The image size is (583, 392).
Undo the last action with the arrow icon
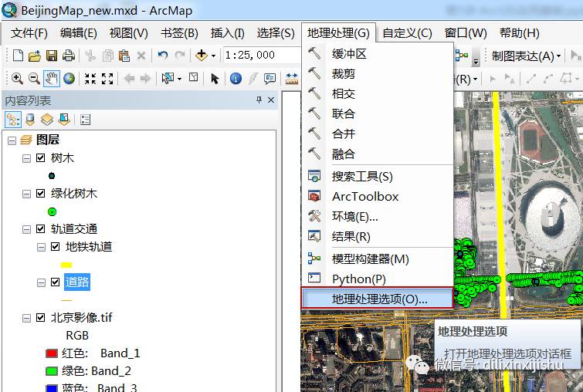pos(162,56)
